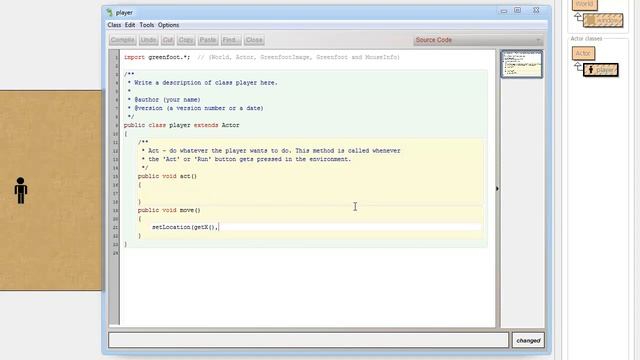Close the player editor window
This screenshot has height=360, width=640.
pos(536,10)
